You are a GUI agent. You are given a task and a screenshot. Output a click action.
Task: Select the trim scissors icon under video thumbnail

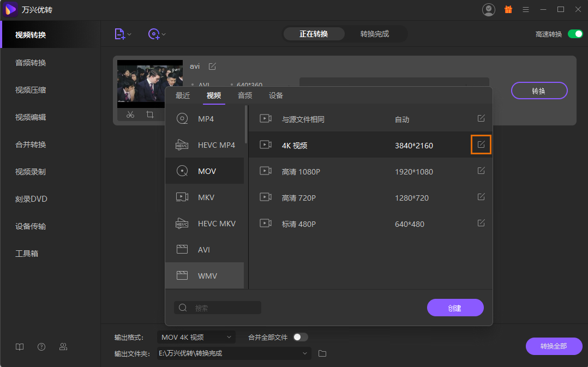click(131, 115)
